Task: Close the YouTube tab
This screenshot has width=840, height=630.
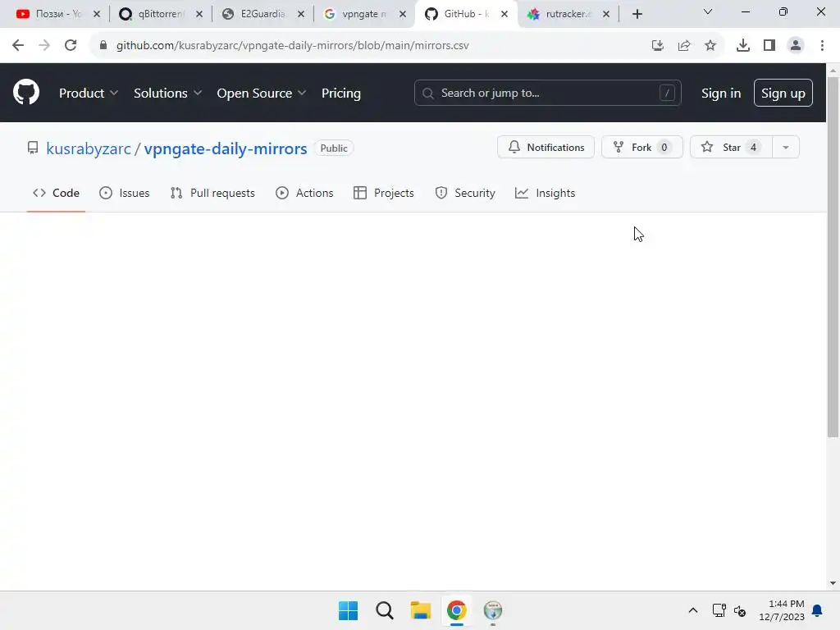Action: [97, 14]
